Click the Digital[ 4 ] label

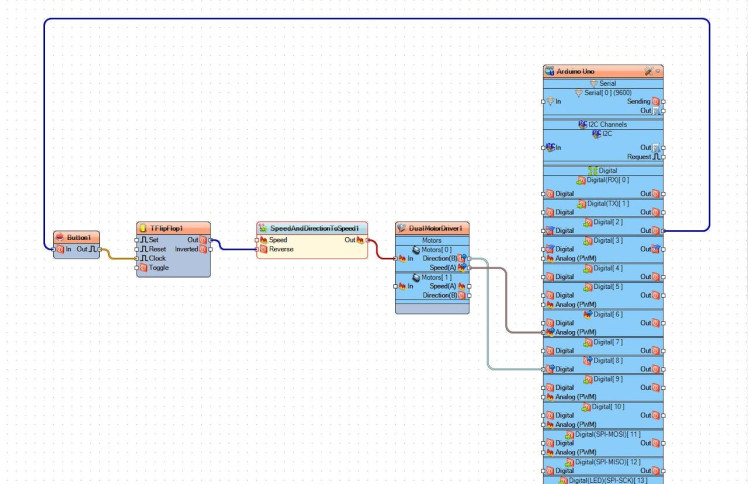coord(608,268)
